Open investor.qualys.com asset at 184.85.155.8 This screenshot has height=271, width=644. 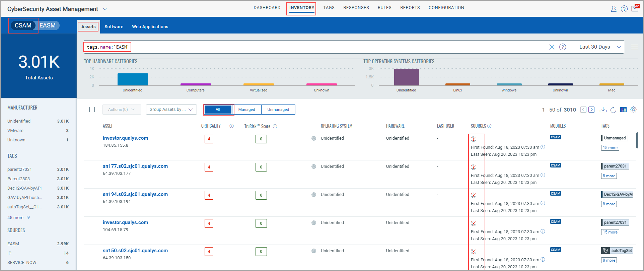click(x=125, y=138)
